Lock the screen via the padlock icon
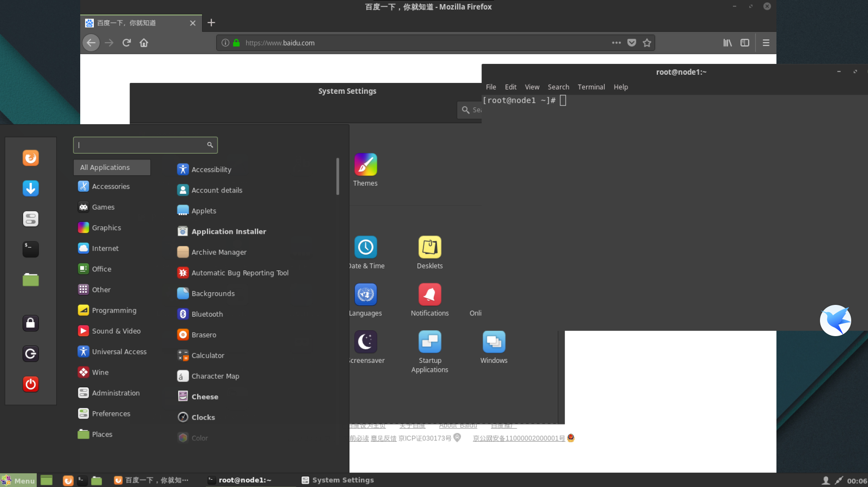The image size is (868, 487). coord(30,323)
